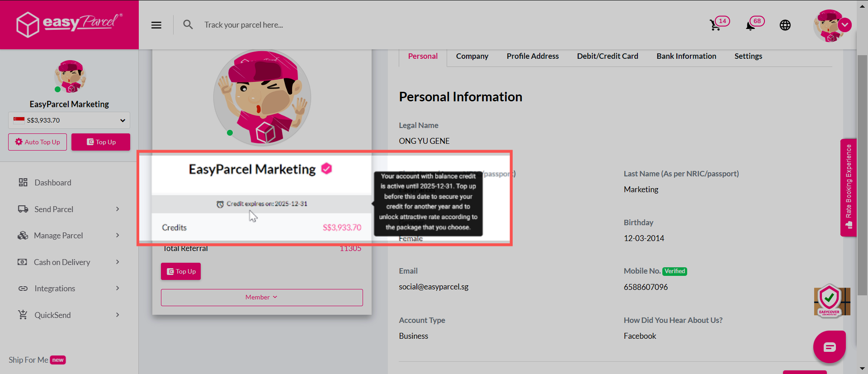
Task: Switch to the Settings tab
Action: tap(748, 56)
